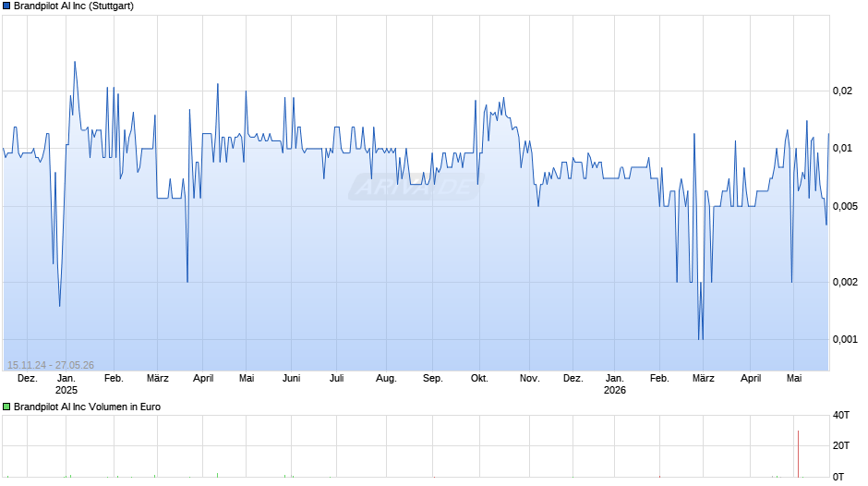Viewport: 868px width, 486px height.
Task: Click the '0,02' price axis label
Action: pyautogui.click(x=842, y=91)
